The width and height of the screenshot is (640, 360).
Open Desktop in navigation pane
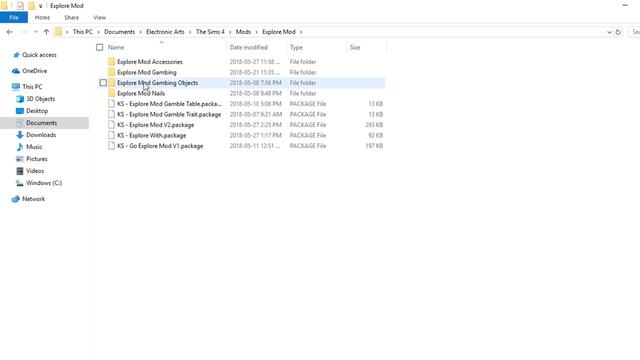coord(37,111)
